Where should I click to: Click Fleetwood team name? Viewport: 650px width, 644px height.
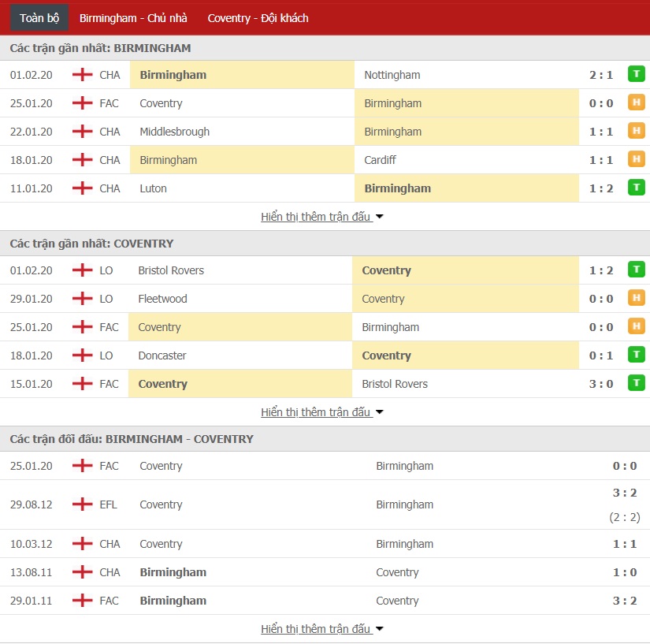[x=162, y=299]
